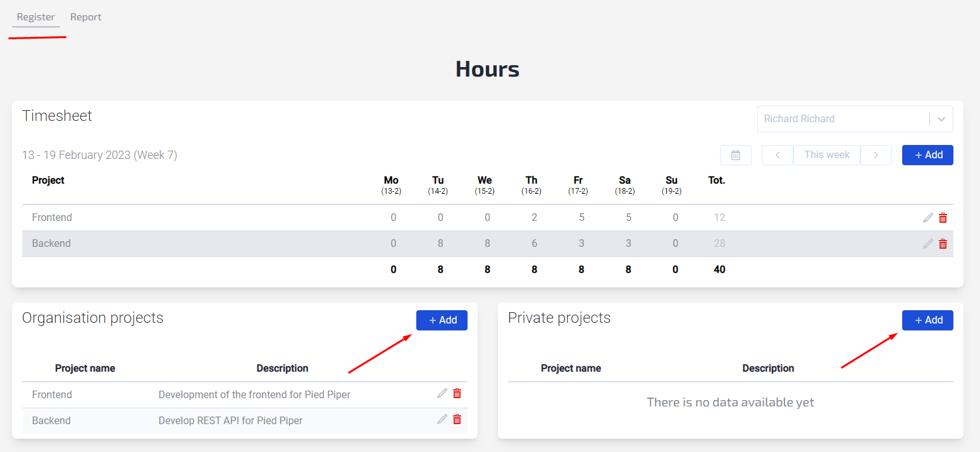Delete the Backend timesheet row
The image size is (980, 452).
(943, 244)
